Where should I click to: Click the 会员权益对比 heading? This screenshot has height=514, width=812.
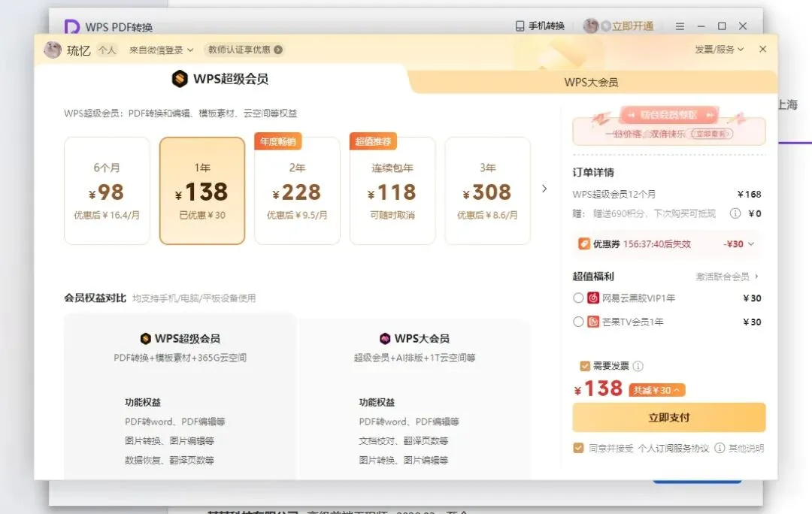click(x=95, y=298)
